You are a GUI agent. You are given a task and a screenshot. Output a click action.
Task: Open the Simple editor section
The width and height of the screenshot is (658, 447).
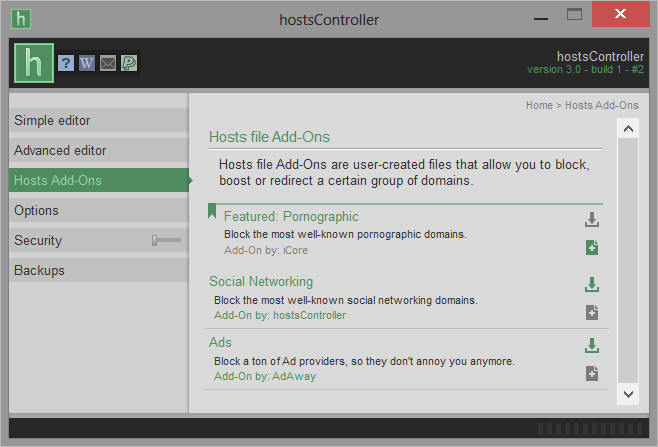point(99,120)
